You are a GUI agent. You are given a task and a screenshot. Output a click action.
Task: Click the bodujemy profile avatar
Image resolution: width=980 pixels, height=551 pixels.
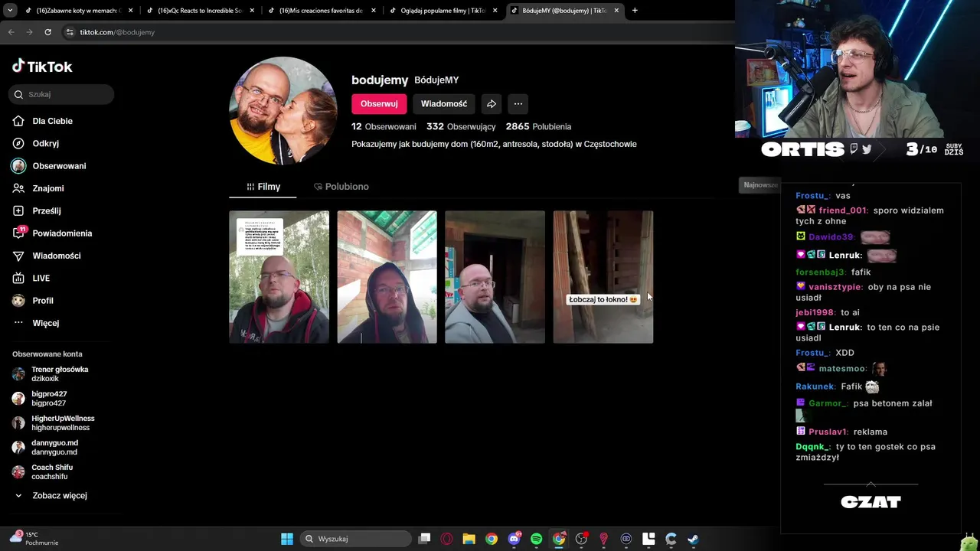pos(283,111)
